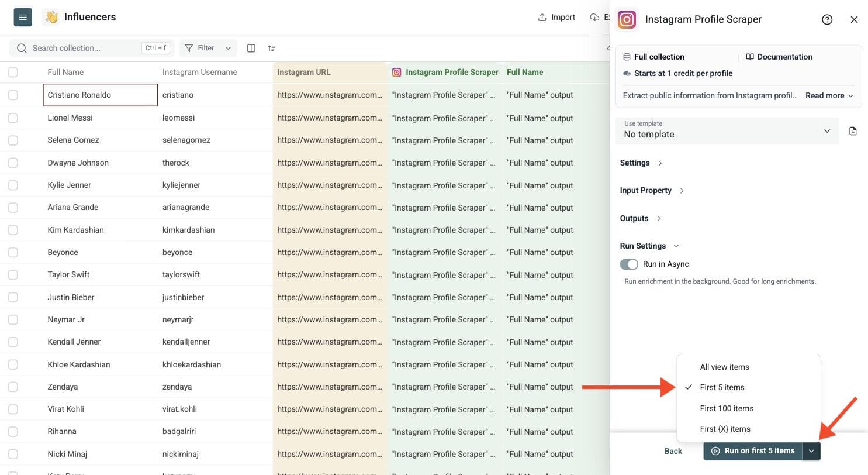
Task: Open help question mark icon
Action: tap(827, 19)
